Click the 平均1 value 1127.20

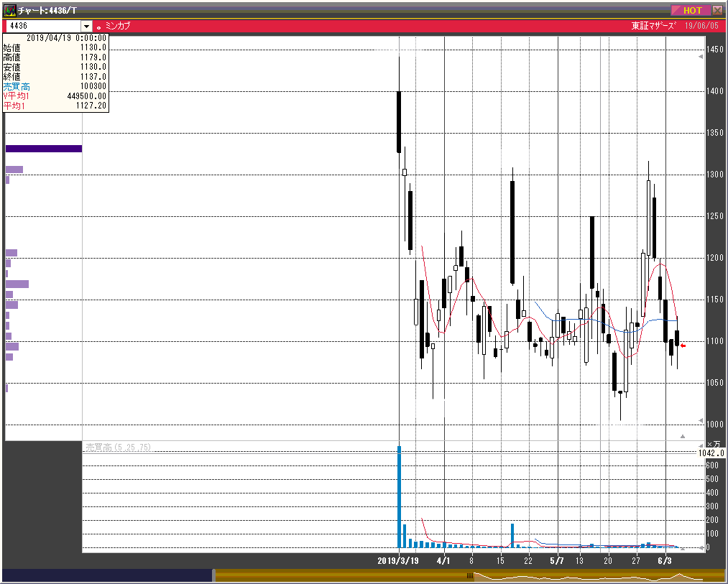pyautogui.click(x=91, y=106)
